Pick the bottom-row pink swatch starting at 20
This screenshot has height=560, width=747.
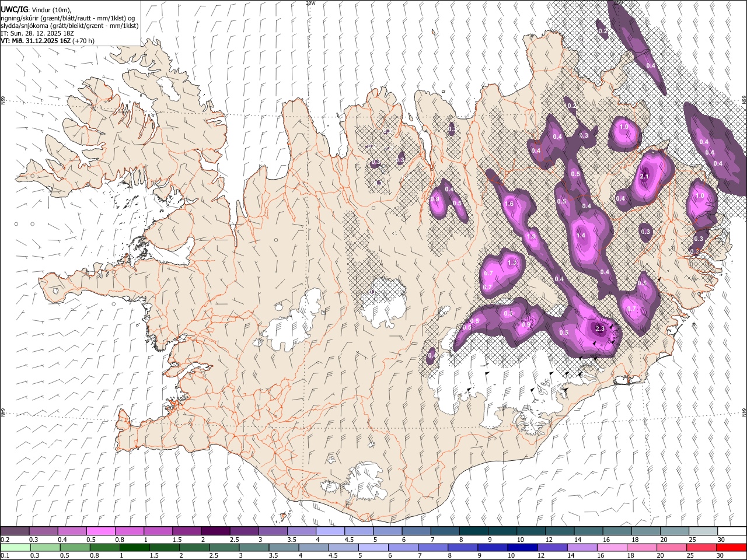click(672, 547)
